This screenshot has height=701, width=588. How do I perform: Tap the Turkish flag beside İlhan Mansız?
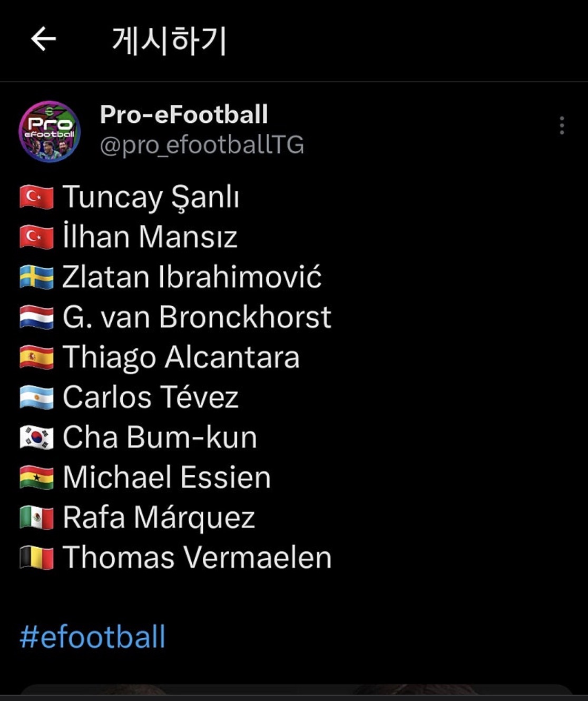click(x=36, y=237)
